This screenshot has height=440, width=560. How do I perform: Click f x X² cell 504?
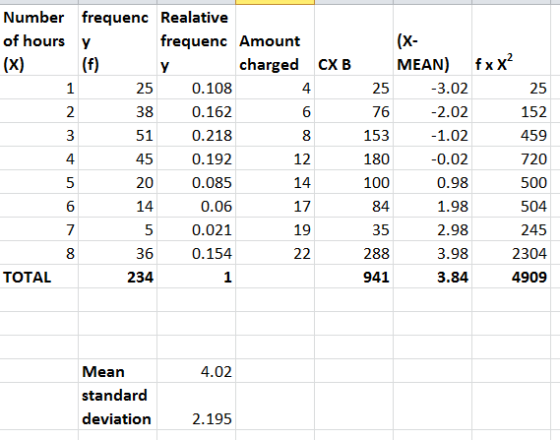pos(511,206)
